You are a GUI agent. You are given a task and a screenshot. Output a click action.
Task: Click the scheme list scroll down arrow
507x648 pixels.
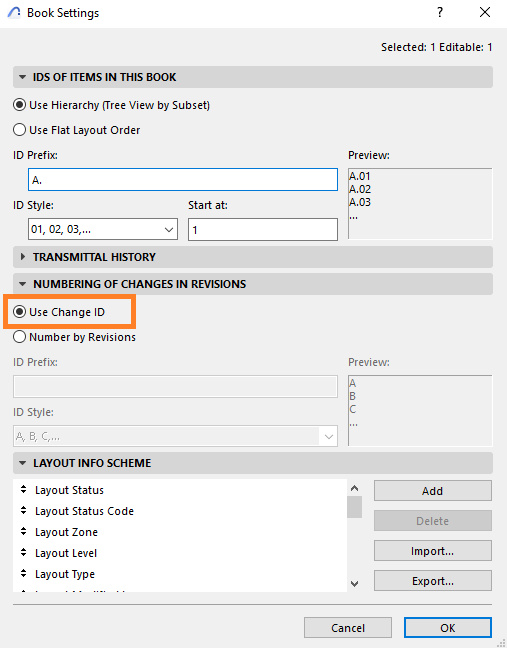(355, 584)
